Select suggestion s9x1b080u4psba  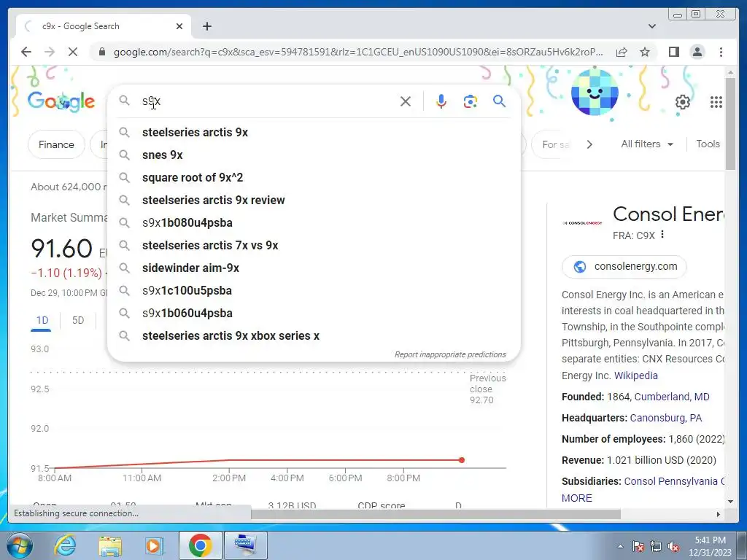pos(314,223)
